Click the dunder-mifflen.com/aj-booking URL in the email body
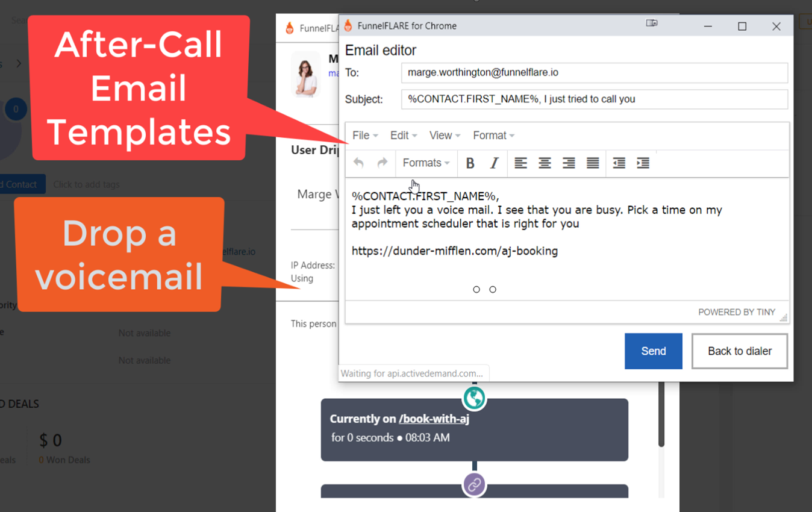This screenshot has width=812, height=512. 455,251
